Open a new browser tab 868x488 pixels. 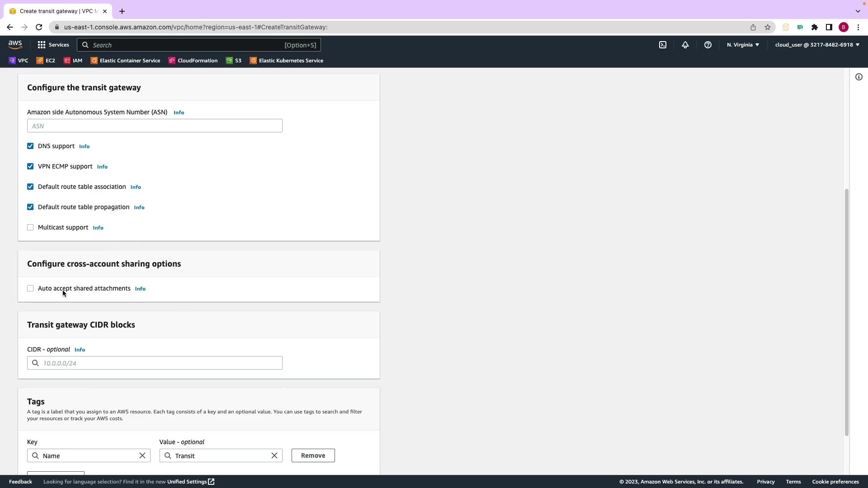pos(122,11)
